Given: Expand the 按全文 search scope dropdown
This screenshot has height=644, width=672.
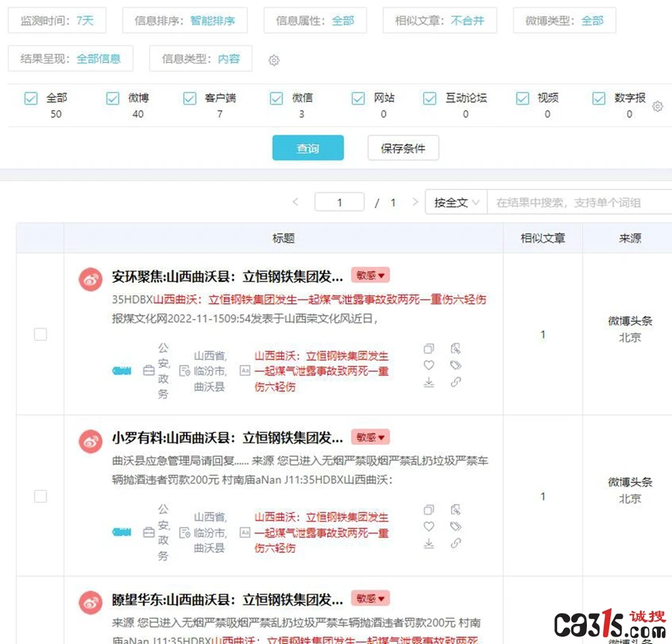Looking at the screenshot, I should click(456, 202).
